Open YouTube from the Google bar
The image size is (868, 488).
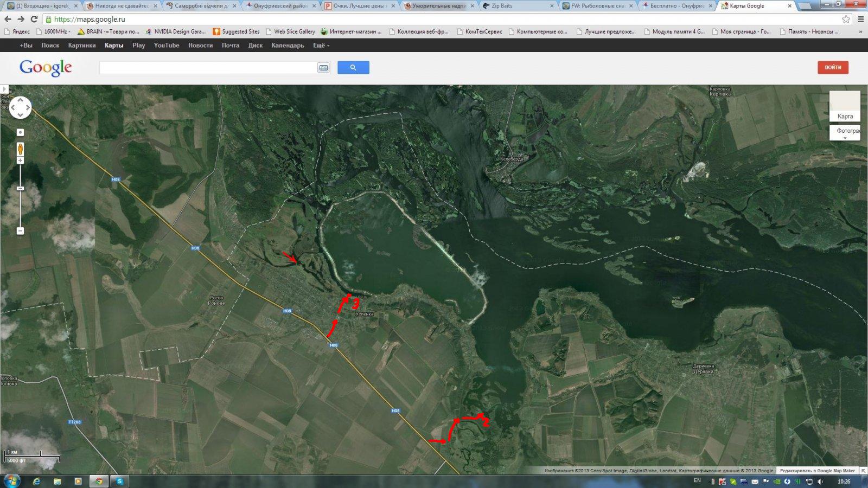point(167,46)
